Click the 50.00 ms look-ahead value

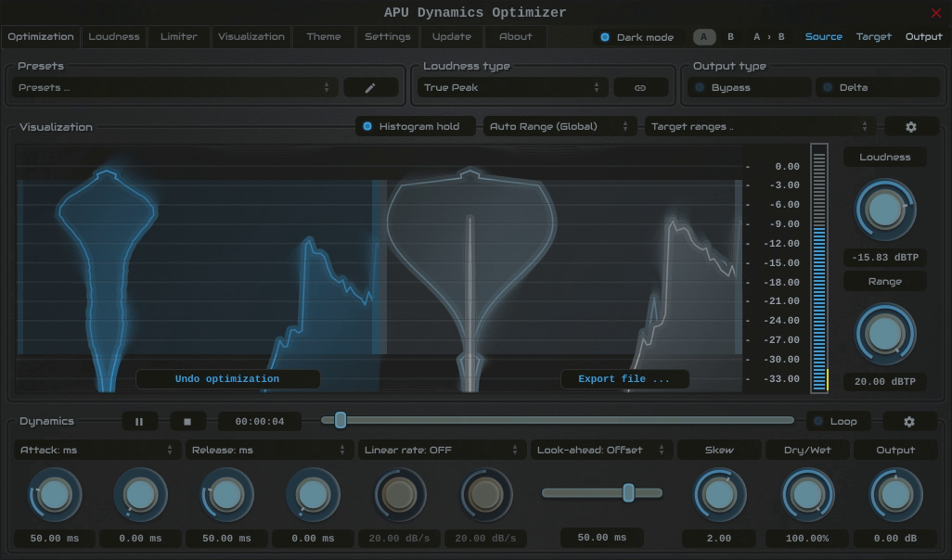click(601, 538)
